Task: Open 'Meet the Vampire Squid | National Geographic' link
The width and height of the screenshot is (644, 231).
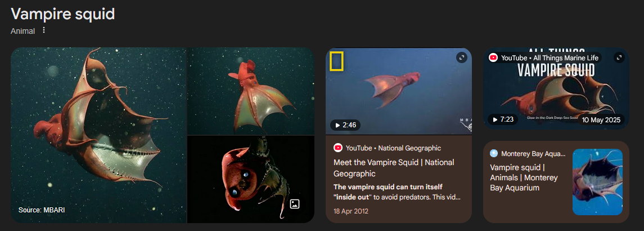Action: click(x=394, y=167)
